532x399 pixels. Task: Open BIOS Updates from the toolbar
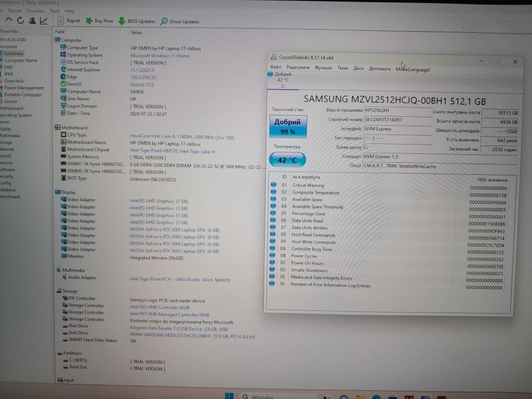[x=137, y=21]
